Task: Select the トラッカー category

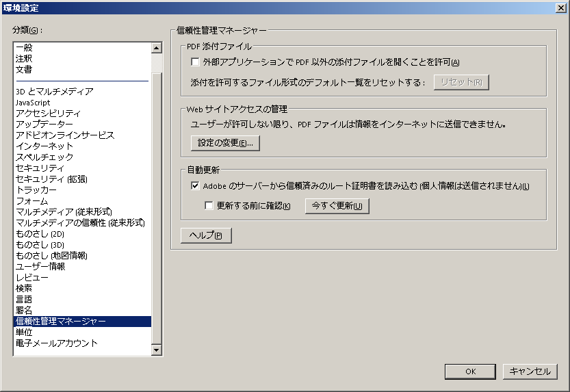Action: point(83,190)
